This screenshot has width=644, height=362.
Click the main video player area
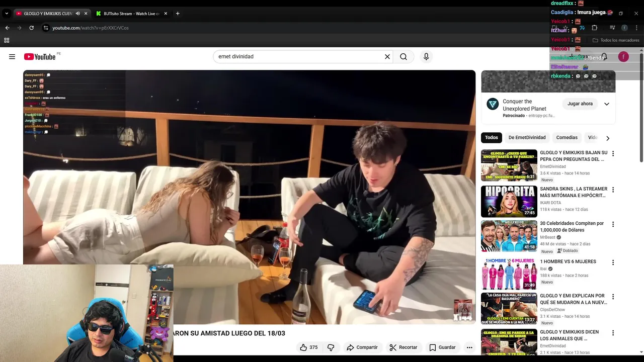pyautogui.click(x=249, y=197)
